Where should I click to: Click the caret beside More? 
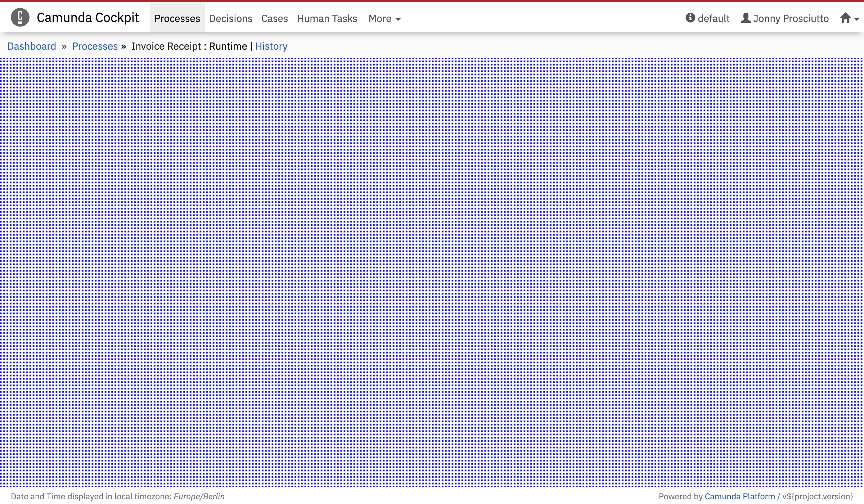tap(398, 19)
